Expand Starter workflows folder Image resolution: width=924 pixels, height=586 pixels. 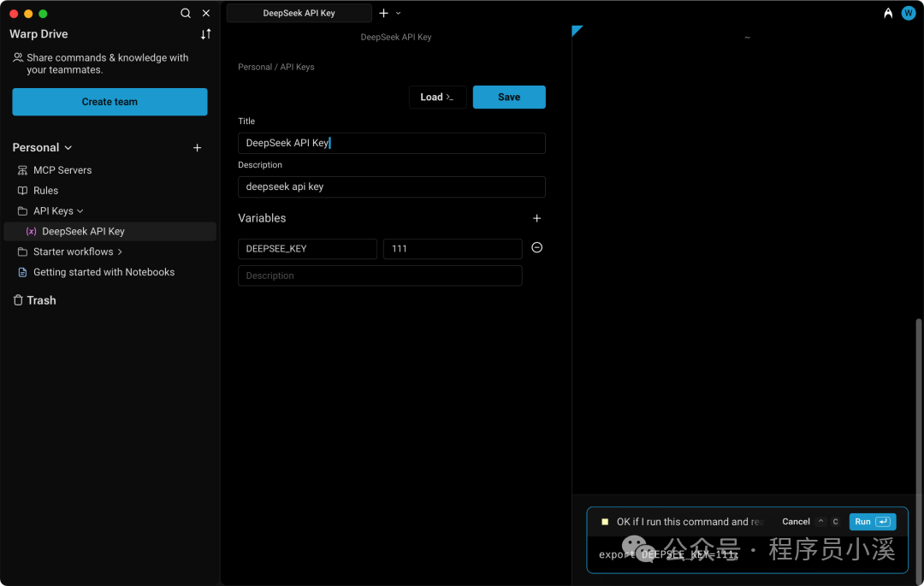[120, 252]
